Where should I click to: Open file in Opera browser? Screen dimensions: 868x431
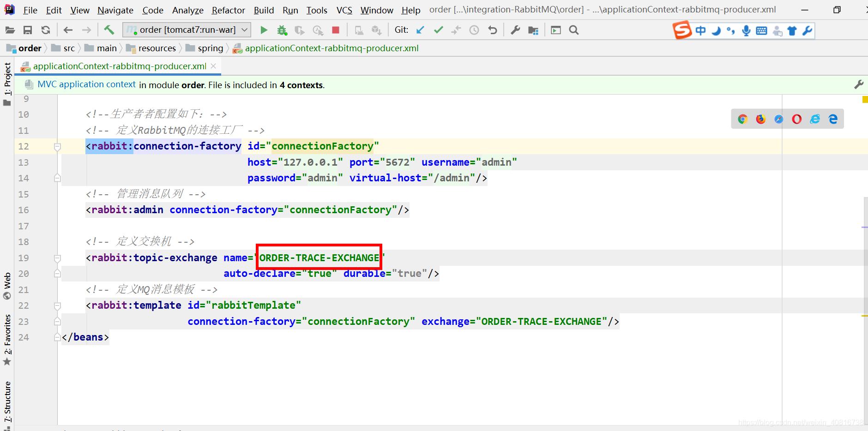coord(796,119)
